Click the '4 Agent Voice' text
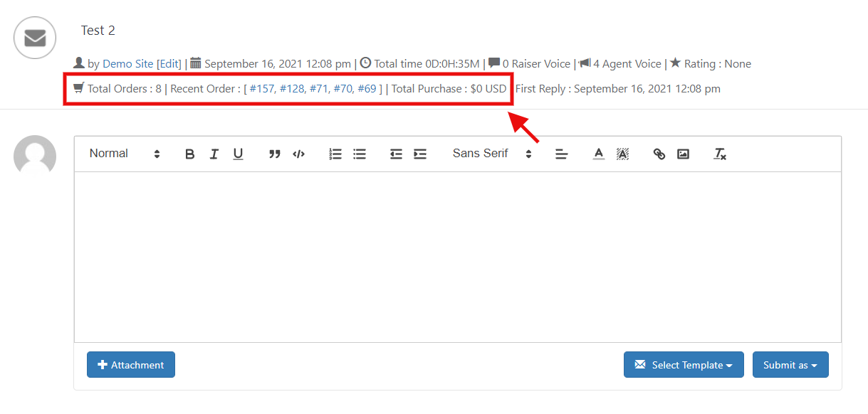868x414 pixels. [627, 64]
